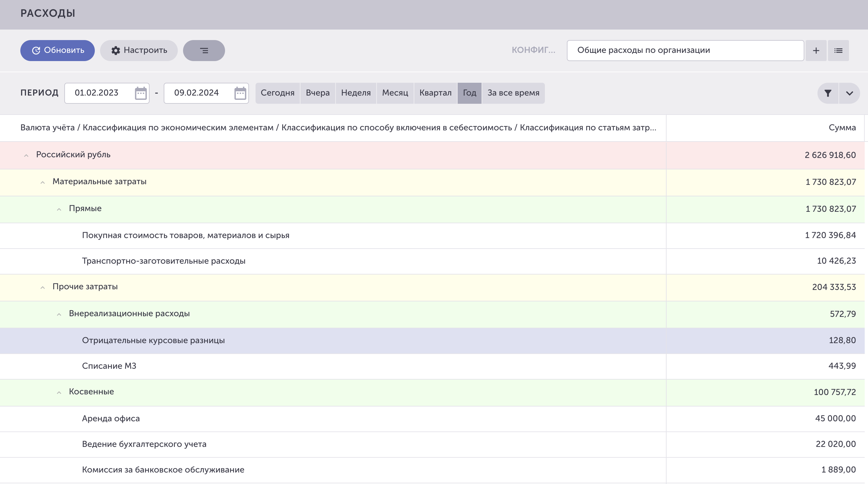Click the Косвенные row label

(91, 392)
